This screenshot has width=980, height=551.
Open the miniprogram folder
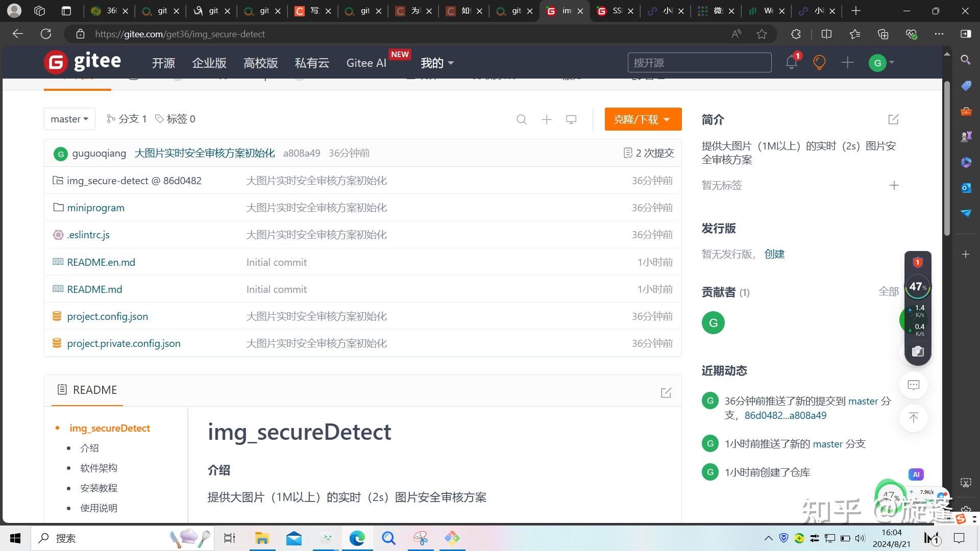(x=95, y=208)
